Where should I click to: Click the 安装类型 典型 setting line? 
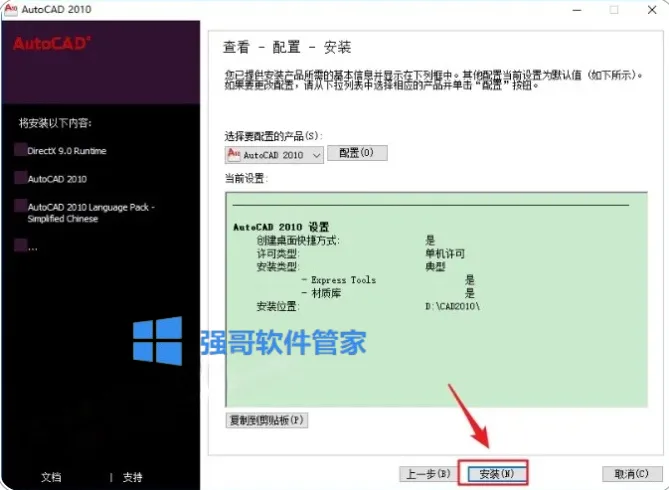coord(350,267)
